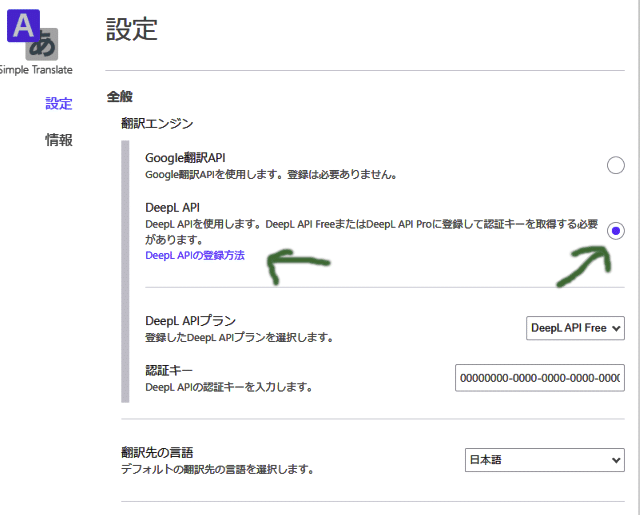Click the 翻訳先の言語 label
The width and height of the screenshot is (640, 515).
coord(157,453)
